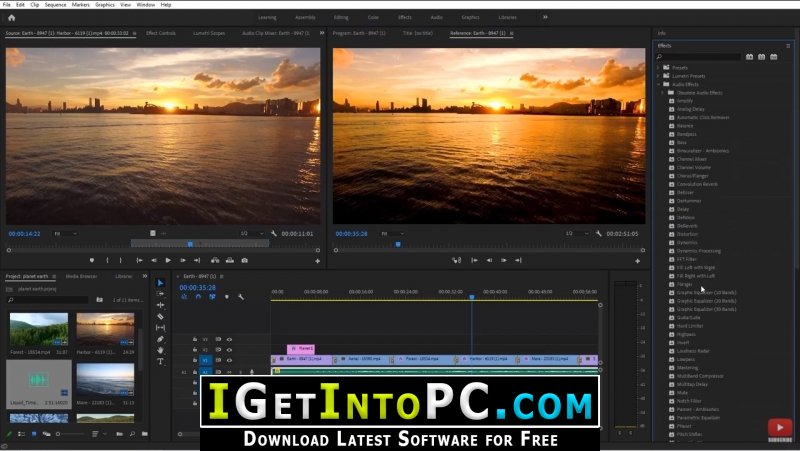Viewport: 800px width, 451px height.
Task: Toggle V1 track targeting button
Action: (x=206, y=360)
